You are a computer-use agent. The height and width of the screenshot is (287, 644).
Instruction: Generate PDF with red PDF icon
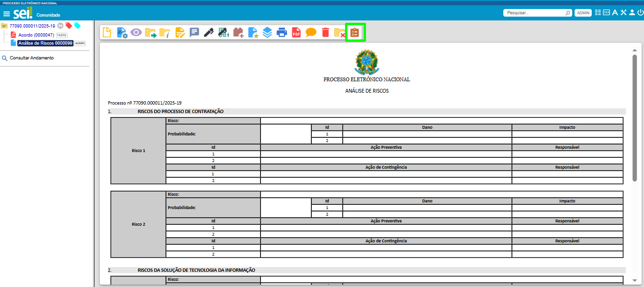(297, 32)
